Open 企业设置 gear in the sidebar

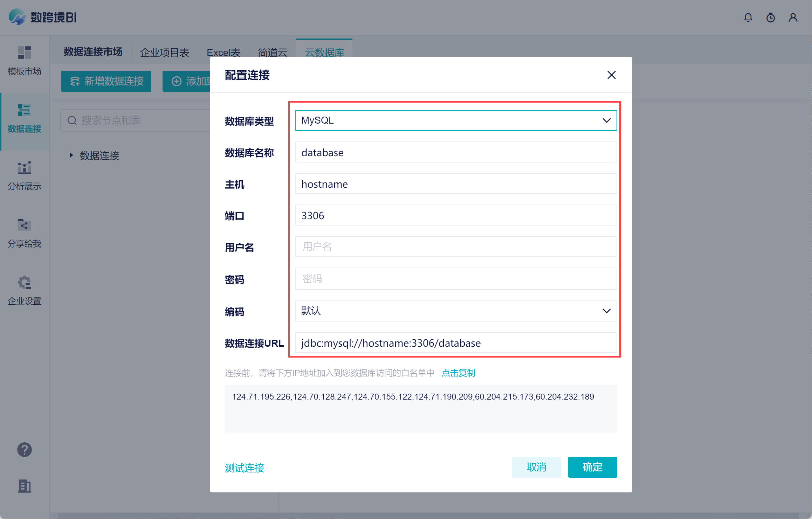point(25,291)
